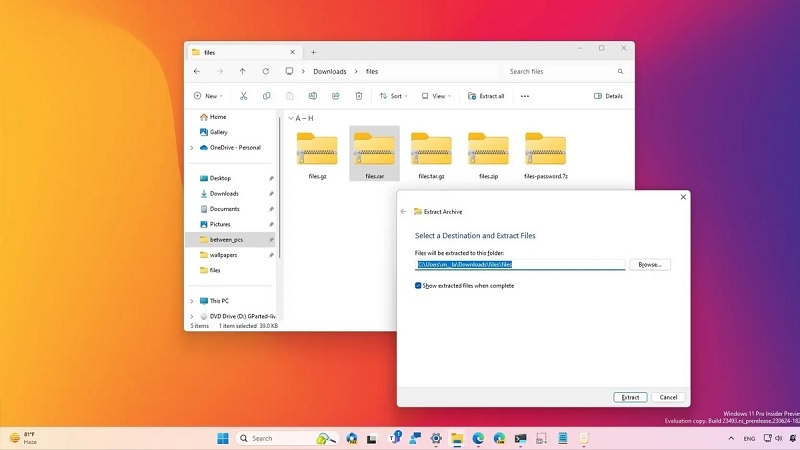
Task: Click Downloads in the address bar
Action: coord(330,71)
